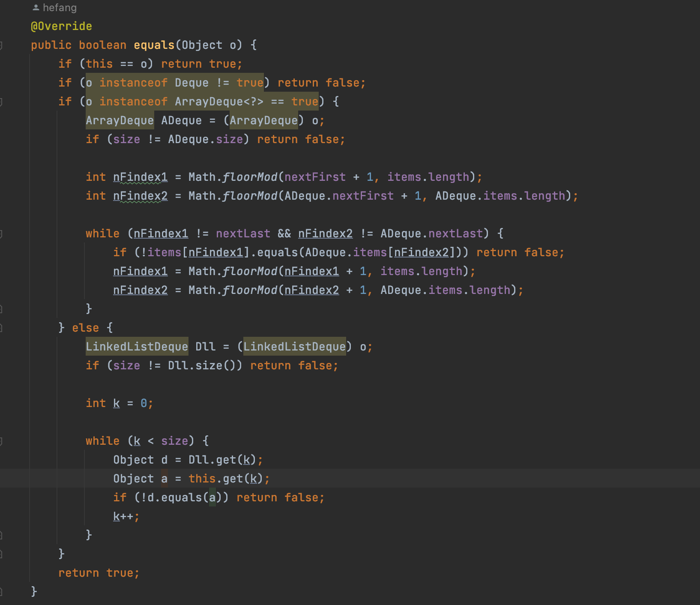
Task: Click the hefang author name hint
Action: [x=60, y=8]
